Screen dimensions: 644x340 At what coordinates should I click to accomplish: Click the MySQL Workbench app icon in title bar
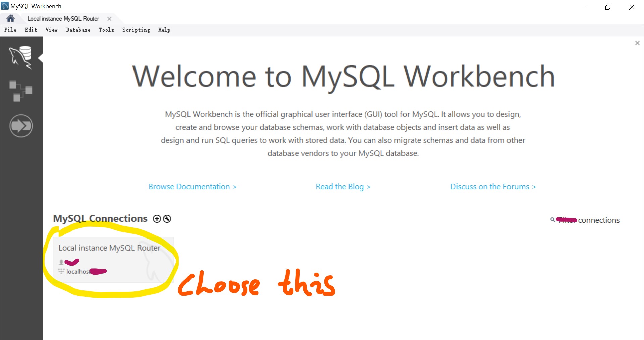coord(5,6)
